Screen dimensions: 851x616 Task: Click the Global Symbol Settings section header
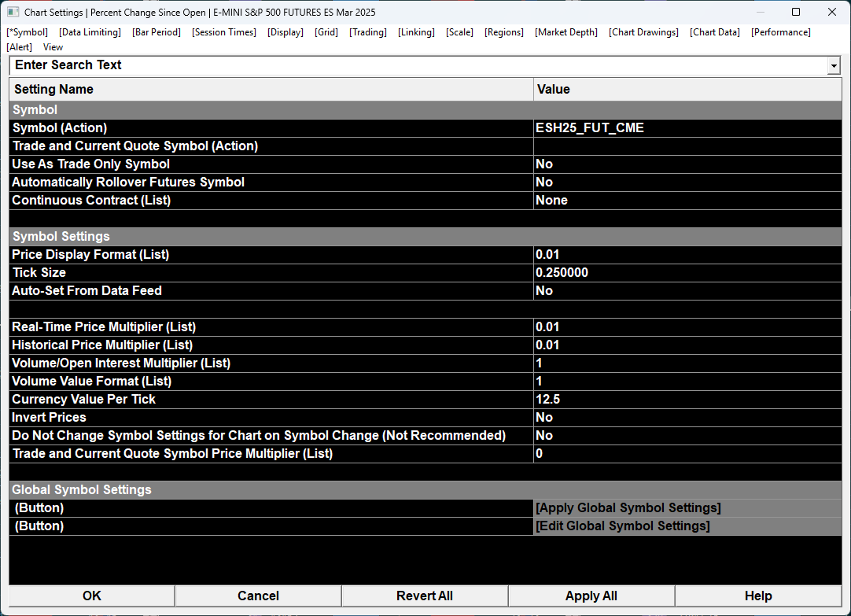pos(425,489)
